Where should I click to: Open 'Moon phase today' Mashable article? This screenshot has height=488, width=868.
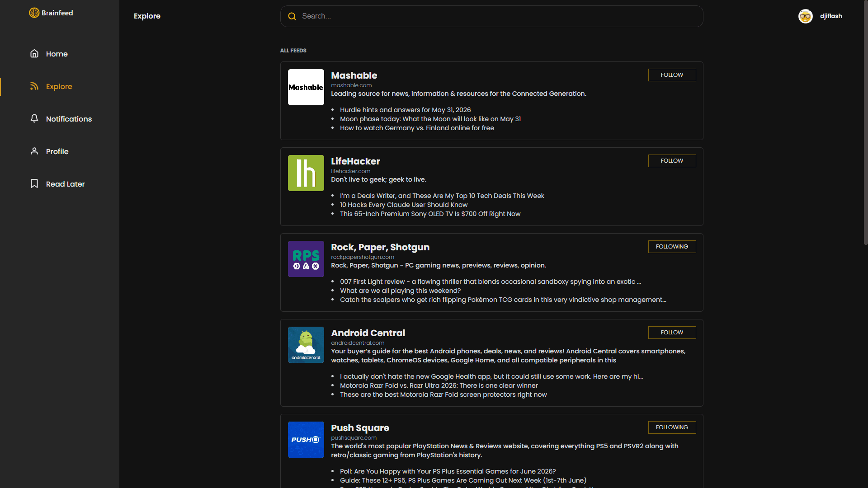(430, 119)
